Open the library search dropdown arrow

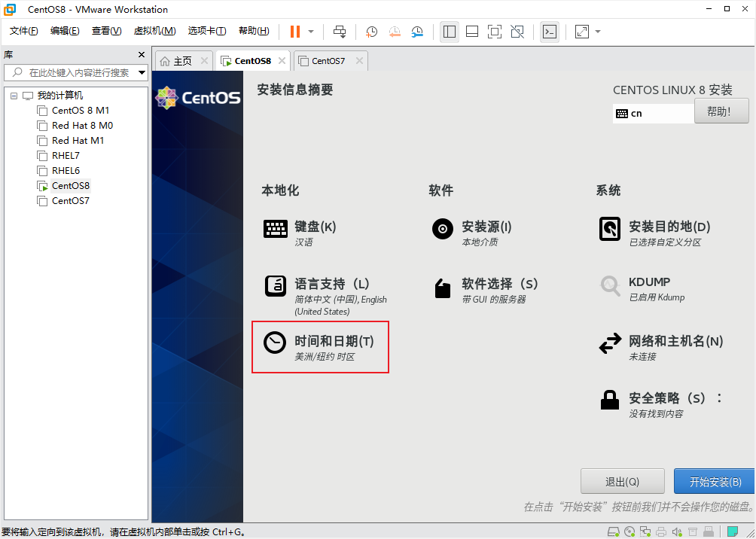(x=142, y=73)
